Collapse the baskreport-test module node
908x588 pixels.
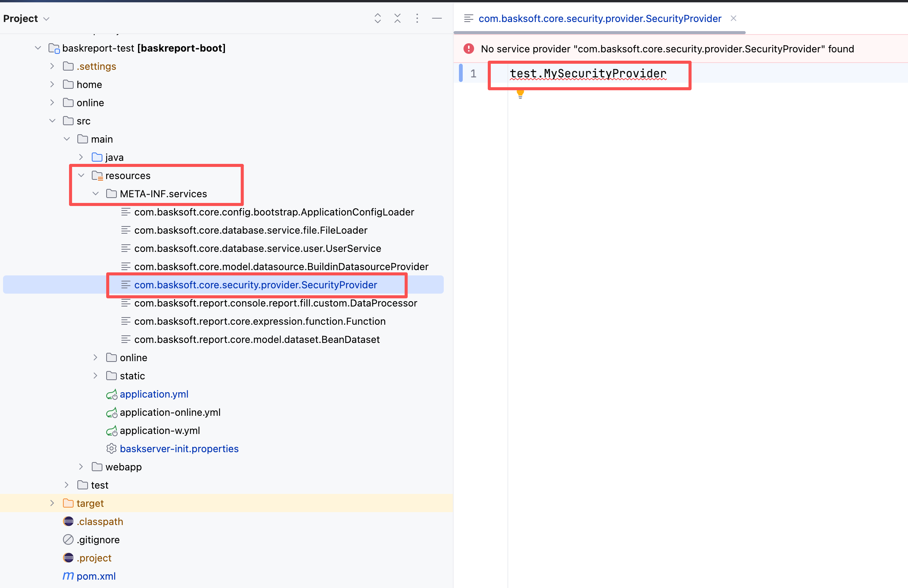pos(38,48)
